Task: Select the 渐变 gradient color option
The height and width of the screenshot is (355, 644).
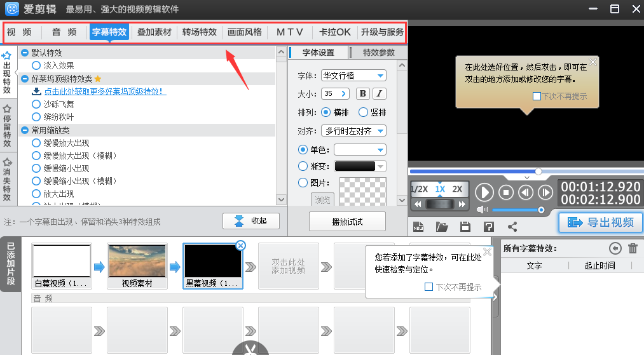Action: point(303,166)
